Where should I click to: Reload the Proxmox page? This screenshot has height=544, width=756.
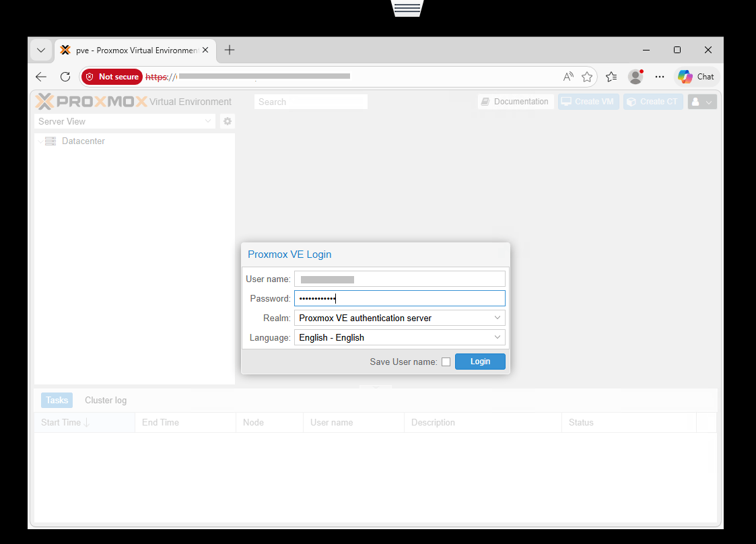point(65,77)
